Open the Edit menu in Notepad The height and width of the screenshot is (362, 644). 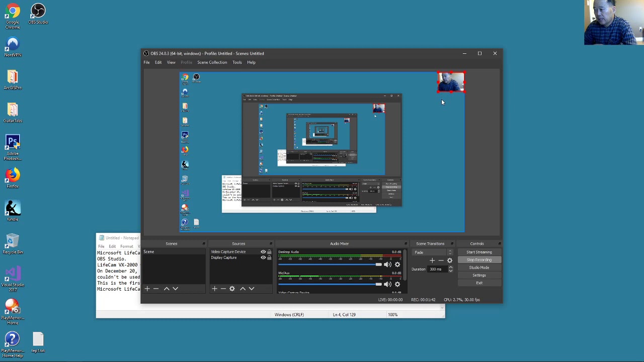[x=112, y=246]
